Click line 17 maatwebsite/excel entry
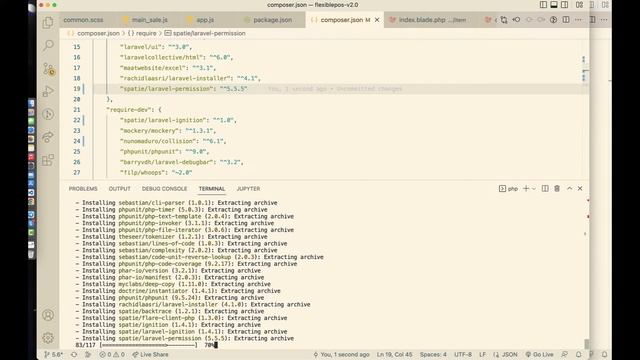Viewport: 640px width, 360px height. (168, 68)
